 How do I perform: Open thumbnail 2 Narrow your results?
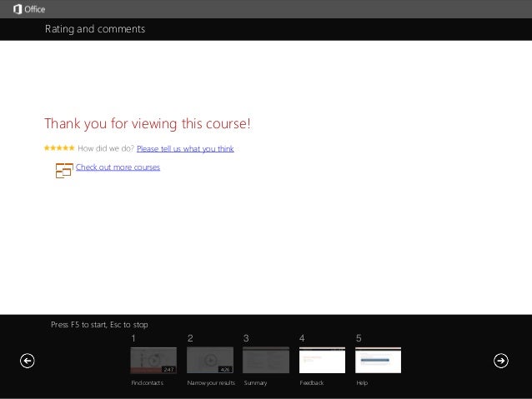click(210, 360)
